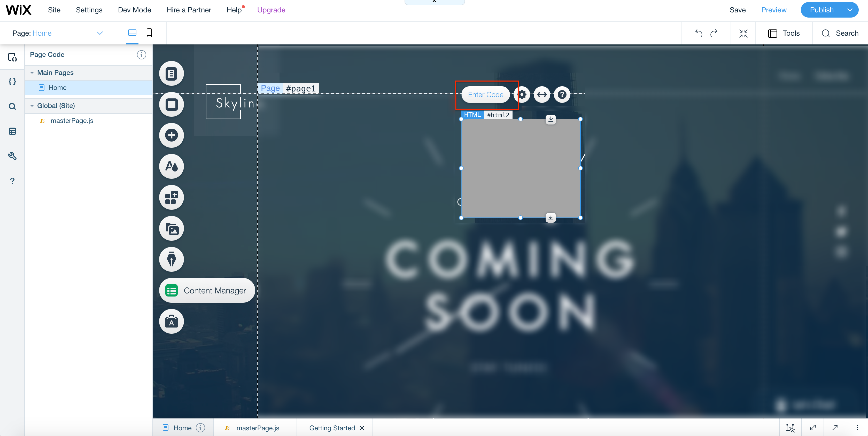Click the zoom out editor icon

click(743, 33)
